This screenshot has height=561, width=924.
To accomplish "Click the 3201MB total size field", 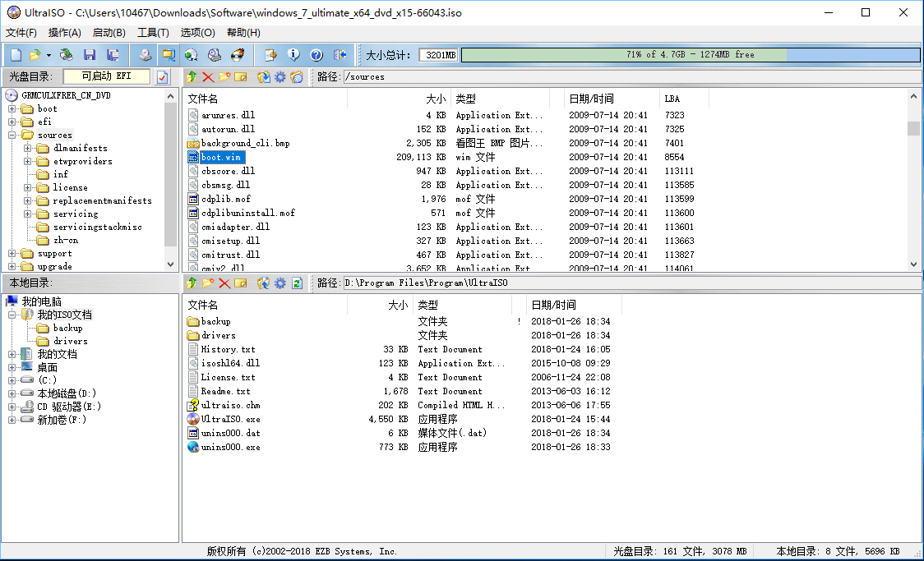I will pyautogui.click(x=440, y=55).
